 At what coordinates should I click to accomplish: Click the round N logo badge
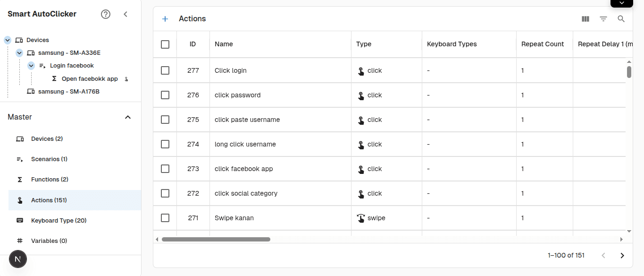tap(18, 259)
